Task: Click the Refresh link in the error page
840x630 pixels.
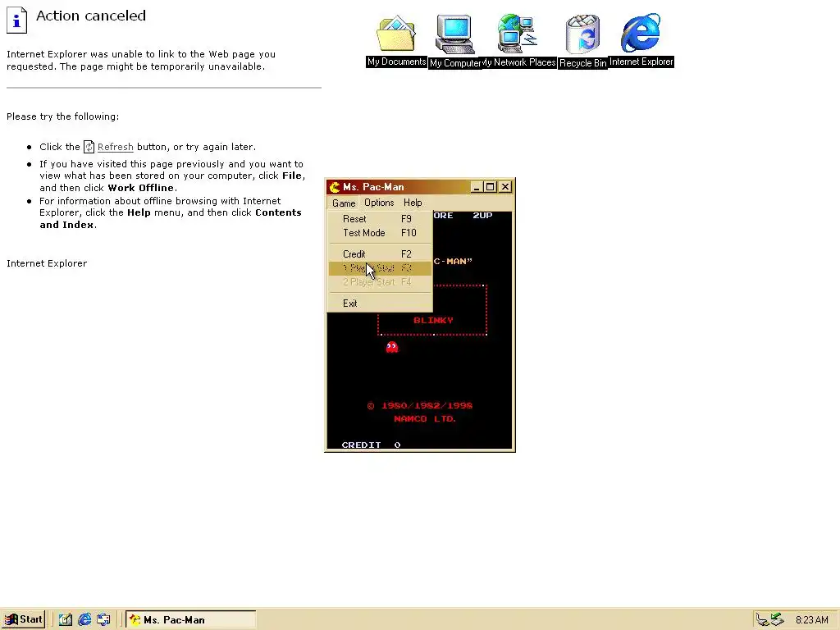Action: click(x=115, y=147)
